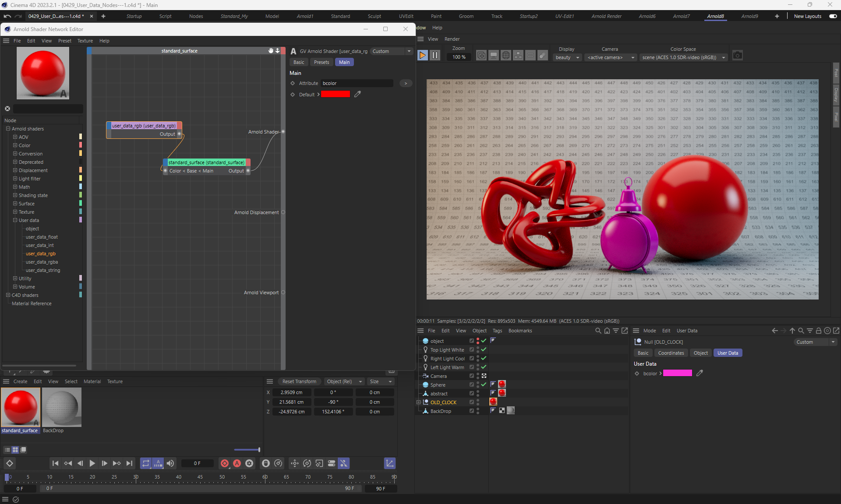Click the record active objects keyframe button
Screen dimensions: 841x504
(225, 463)
